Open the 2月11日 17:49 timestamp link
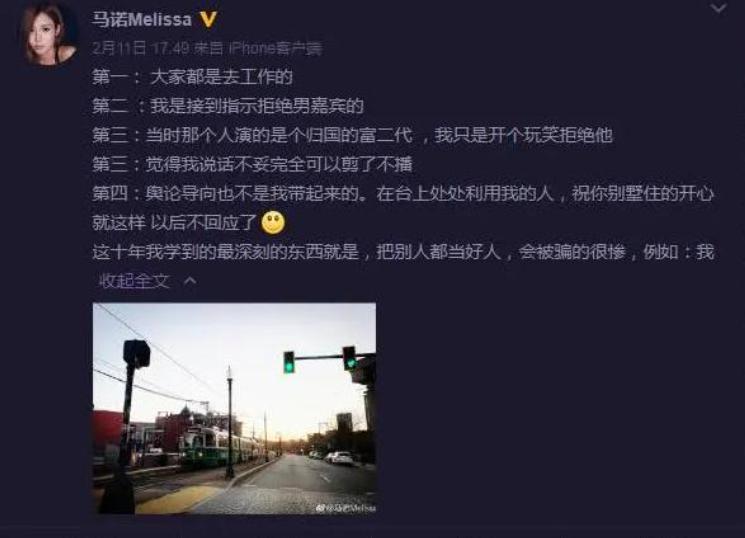 (x=141, y=48)
